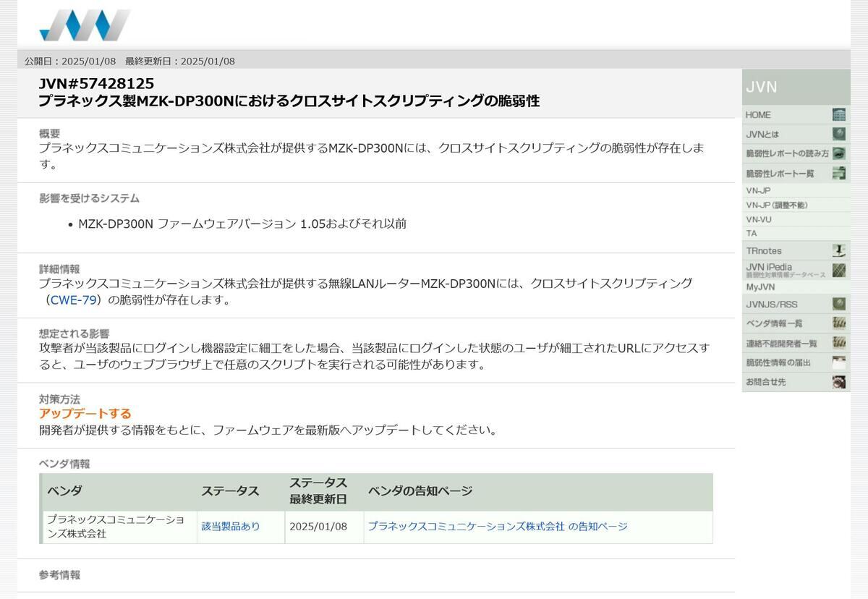Screen dimensions: 868x599
Task: Click the icon beside 連絡不能開発者一覧
Action: 839,343
